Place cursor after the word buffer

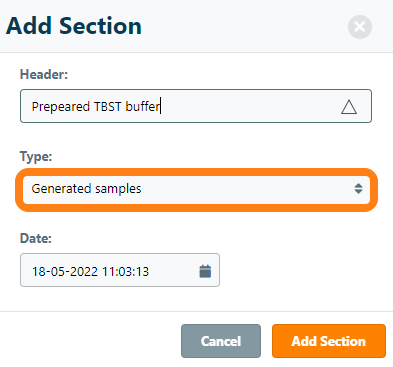[161, 107]
